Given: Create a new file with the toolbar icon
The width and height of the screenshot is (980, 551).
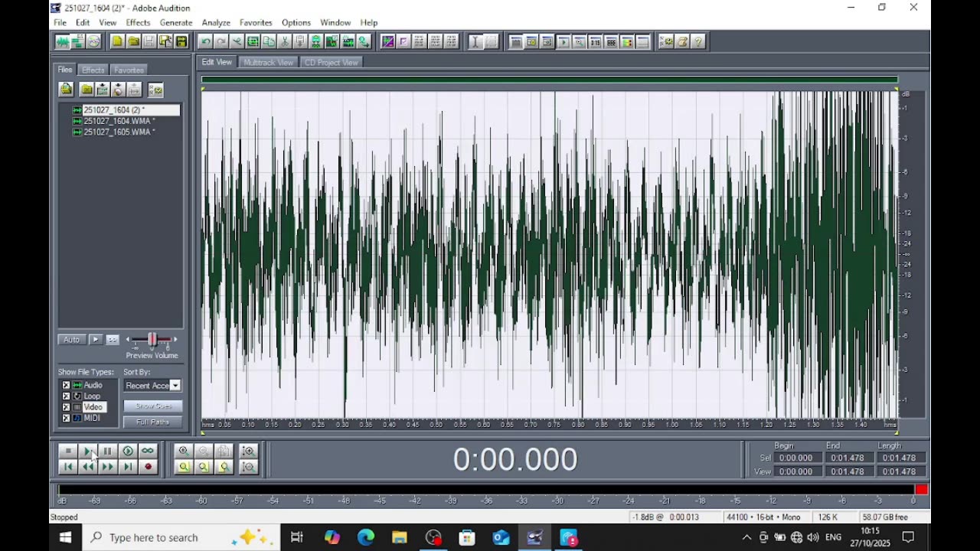Looking at the screenshot, I should click(x=117, y=41).
